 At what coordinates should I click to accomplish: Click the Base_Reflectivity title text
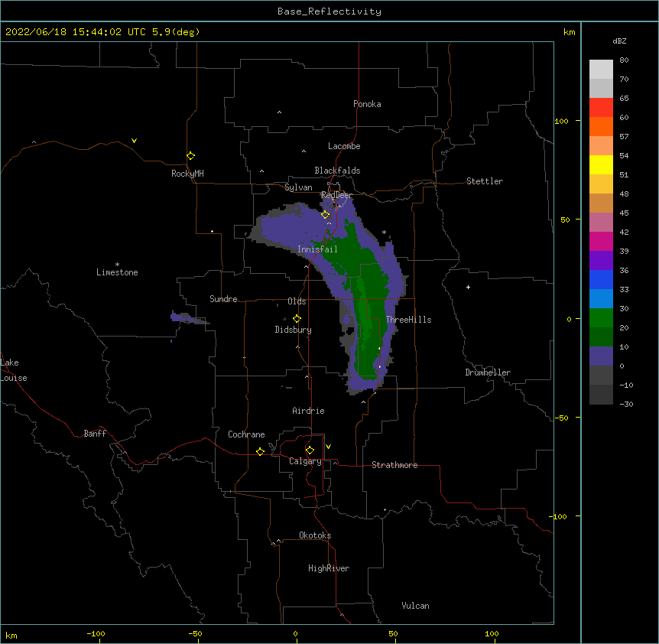[x=329, y=11]
